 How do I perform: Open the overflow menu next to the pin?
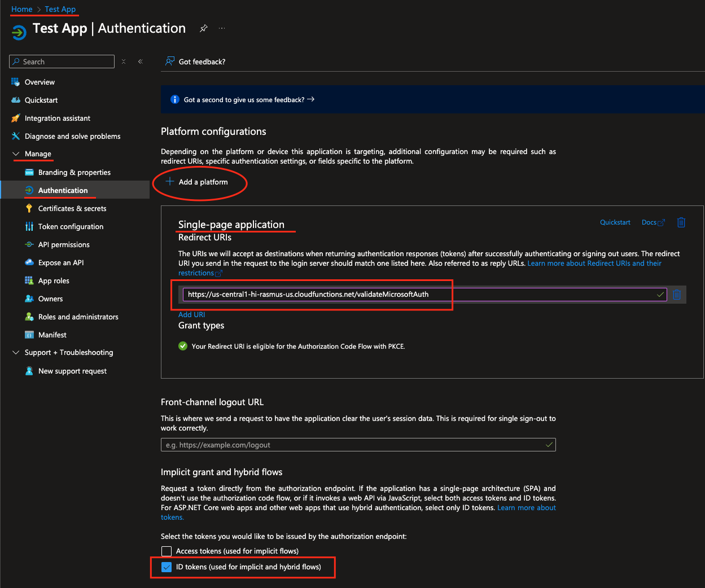point(221,28)
